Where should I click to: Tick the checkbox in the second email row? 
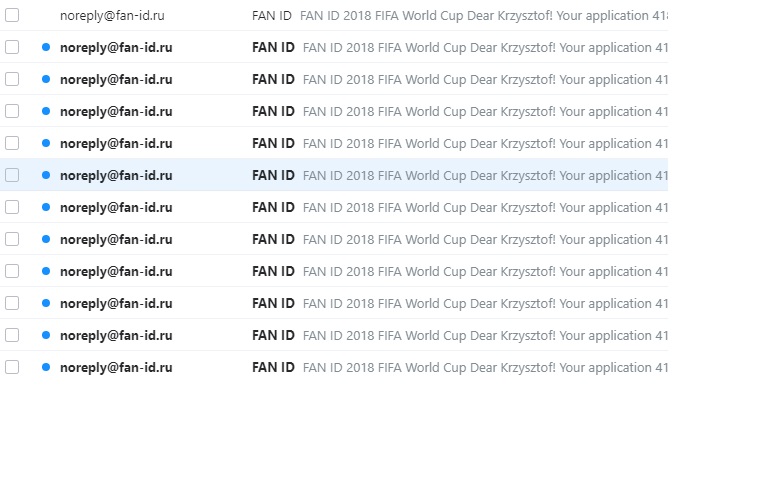[12, 47]
